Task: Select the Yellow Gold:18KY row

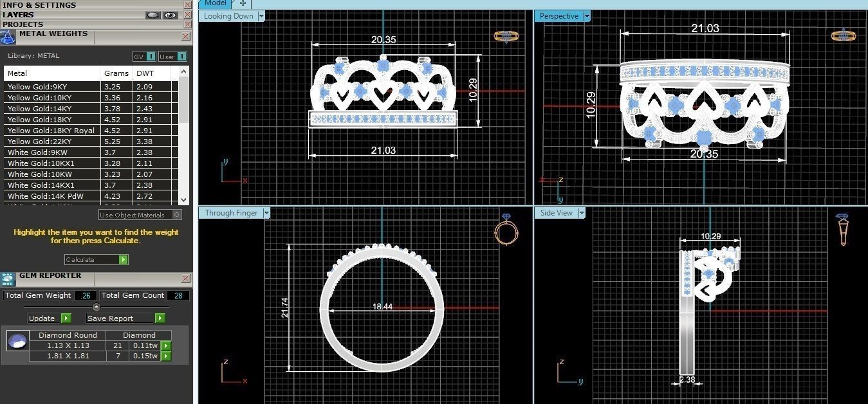Action: [x=91, y=119]
